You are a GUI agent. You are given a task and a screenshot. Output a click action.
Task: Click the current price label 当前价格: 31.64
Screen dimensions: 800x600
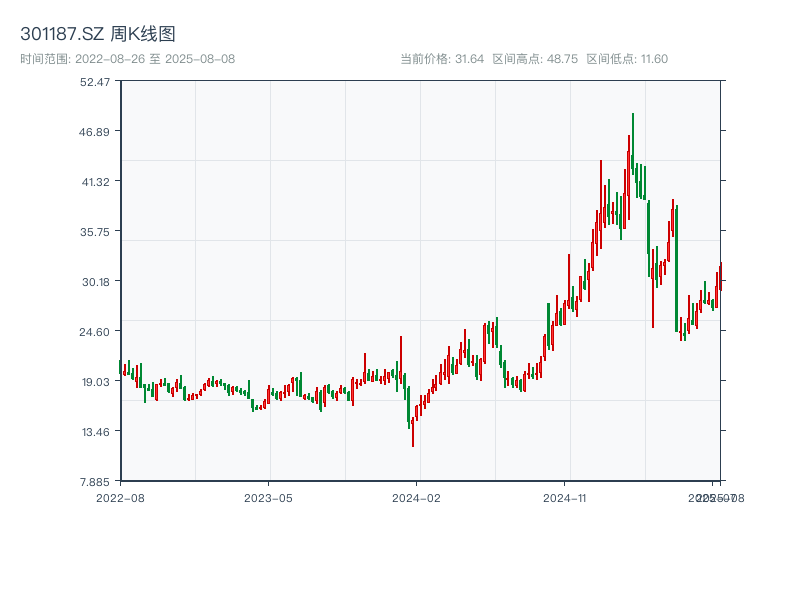(x=442, y=59)
